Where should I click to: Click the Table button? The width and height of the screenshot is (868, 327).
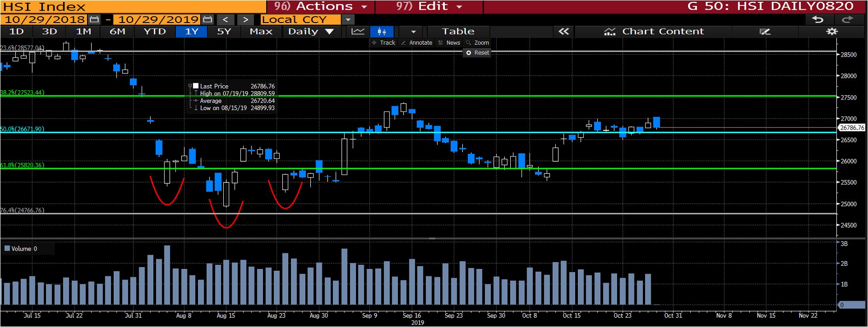[x=458, y=32]
